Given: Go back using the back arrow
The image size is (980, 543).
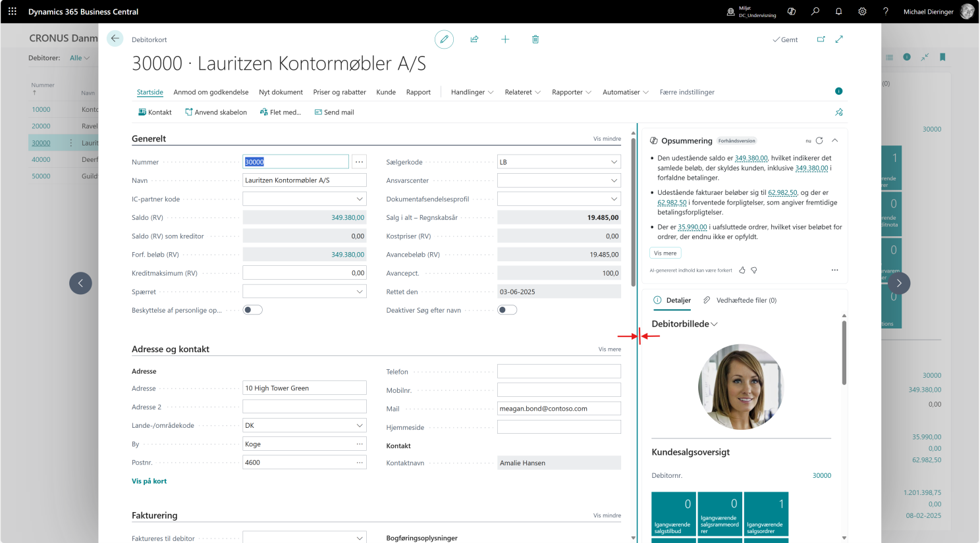Looking at the screenshot, I should [115, 39].
